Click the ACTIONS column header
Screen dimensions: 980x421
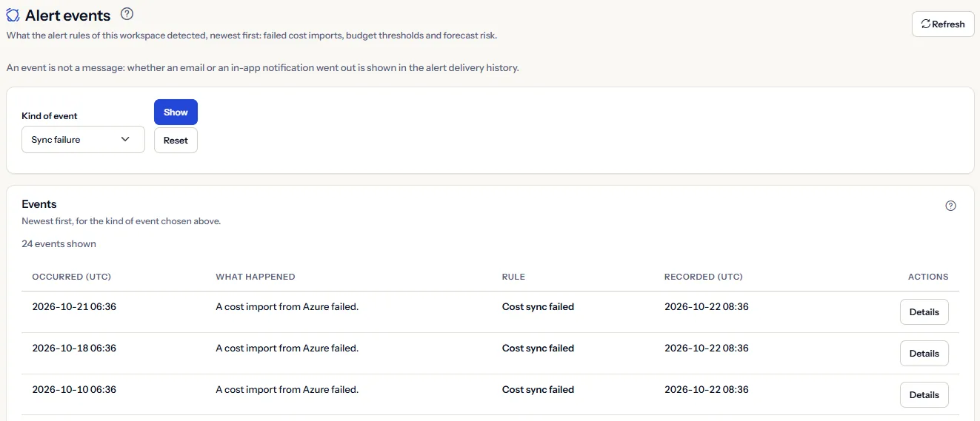coord(928,277)
